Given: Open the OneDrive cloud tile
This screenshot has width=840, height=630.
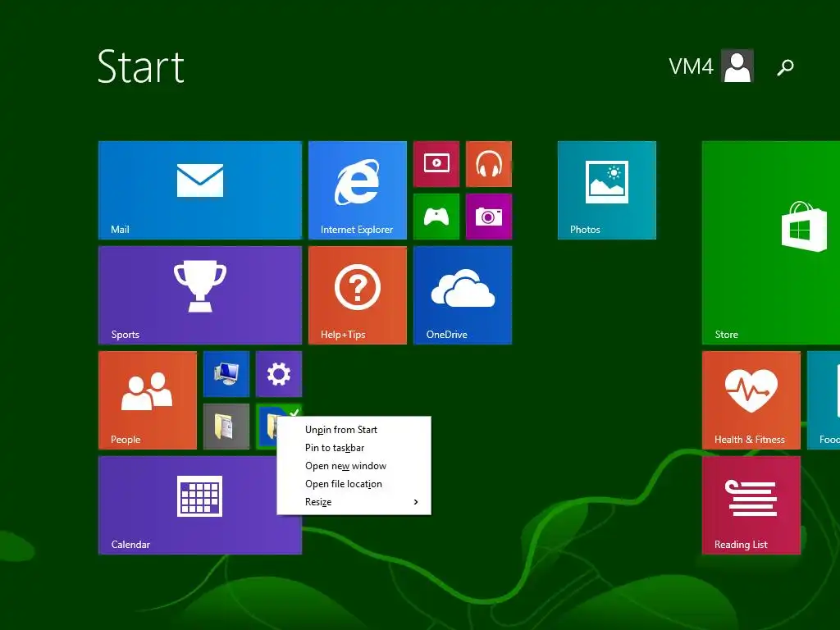Looking at the screenshot, I should click(463, 295).
